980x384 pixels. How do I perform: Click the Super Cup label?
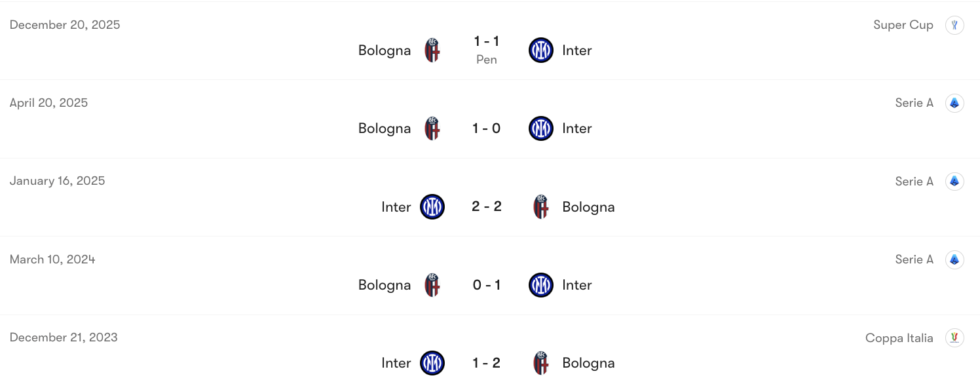tap(903, 25)
